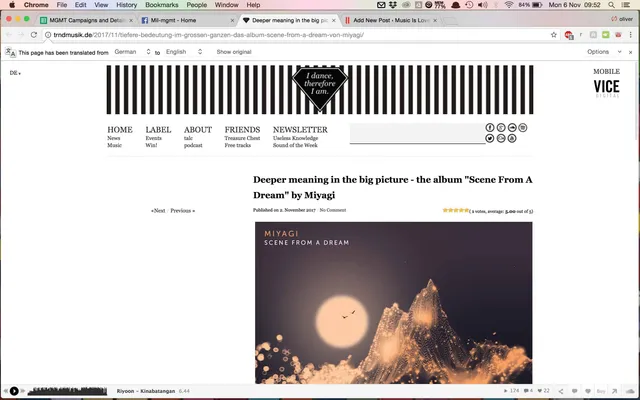This screenshot has width=640, height=400.
Task: Click oliver profile button in Chrome
Action: [x=622, y=19]
